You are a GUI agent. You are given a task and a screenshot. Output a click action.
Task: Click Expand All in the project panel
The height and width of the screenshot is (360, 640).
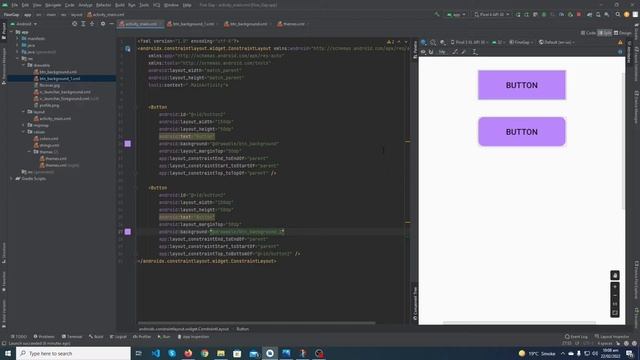[x=83, y=24]
